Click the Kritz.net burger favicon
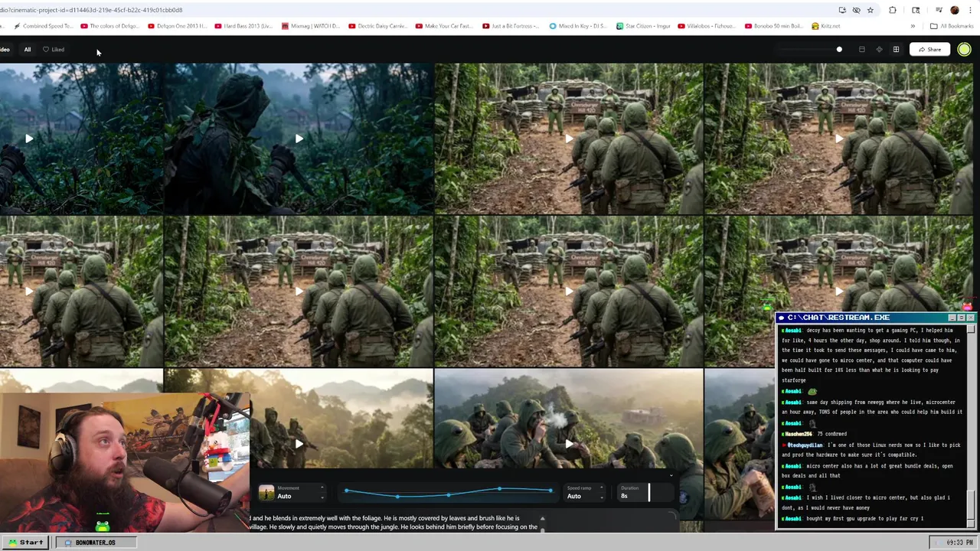The image size is (980, 551). pyautogui.click(x=815, y=26)
